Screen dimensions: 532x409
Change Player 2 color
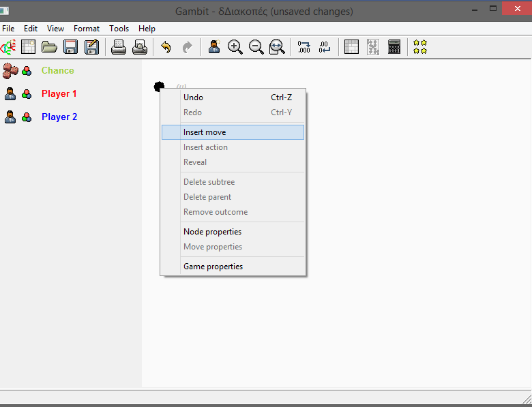[27, 117]
